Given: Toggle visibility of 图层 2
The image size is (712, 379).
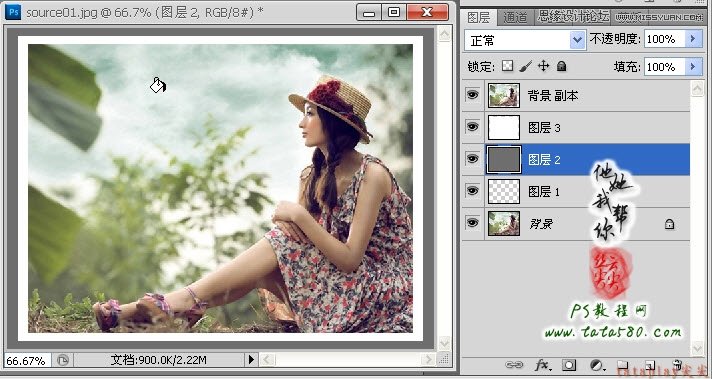Looking at the screenshot, I should click(x=473, y=159).
